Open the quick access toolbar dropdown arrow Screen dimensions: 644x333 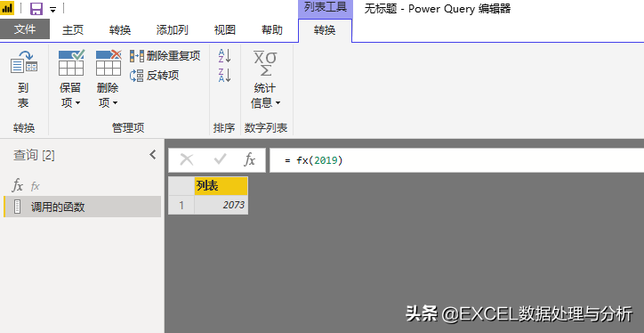tap(53, 9)
